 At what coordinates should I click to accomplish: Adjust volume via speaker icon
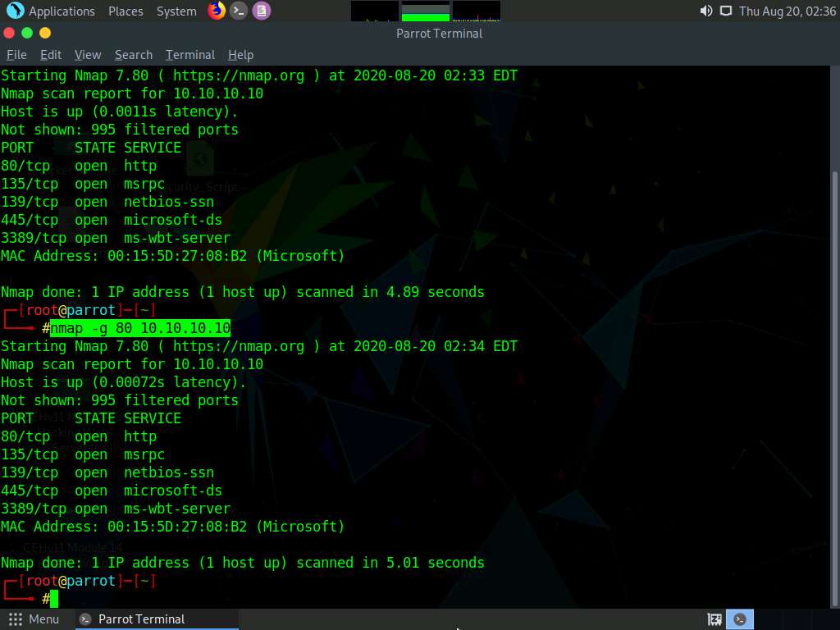pos(706,11)
